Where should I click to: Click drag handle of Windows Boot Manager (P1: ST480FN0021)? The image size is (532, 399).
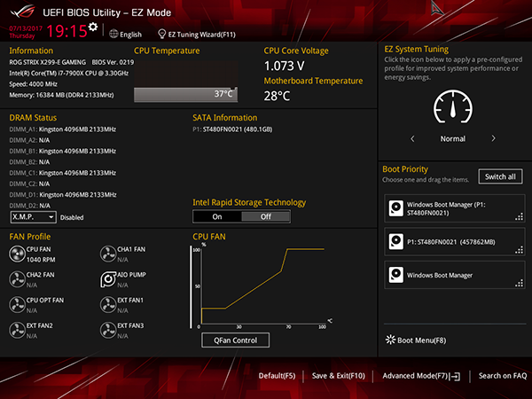point(520,216)
